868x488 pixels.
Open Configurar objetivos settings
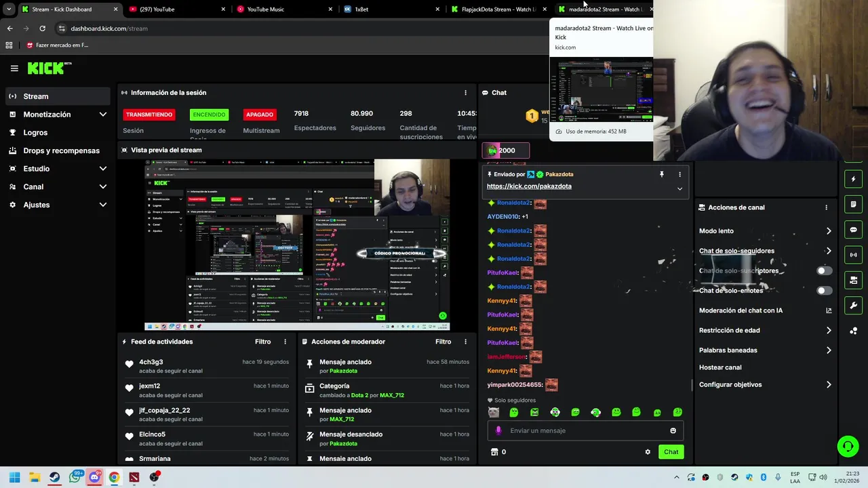[765, 384]
